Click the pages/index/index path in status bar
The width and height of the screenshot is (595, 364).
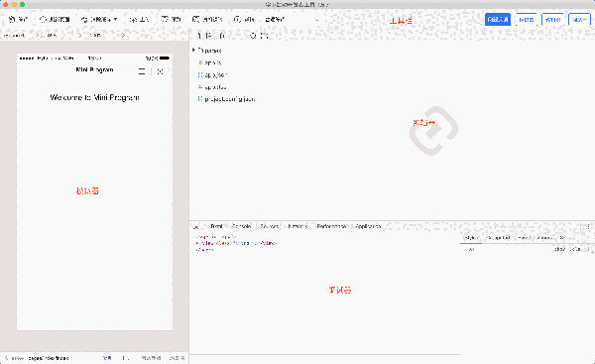[x=49, y=358]
